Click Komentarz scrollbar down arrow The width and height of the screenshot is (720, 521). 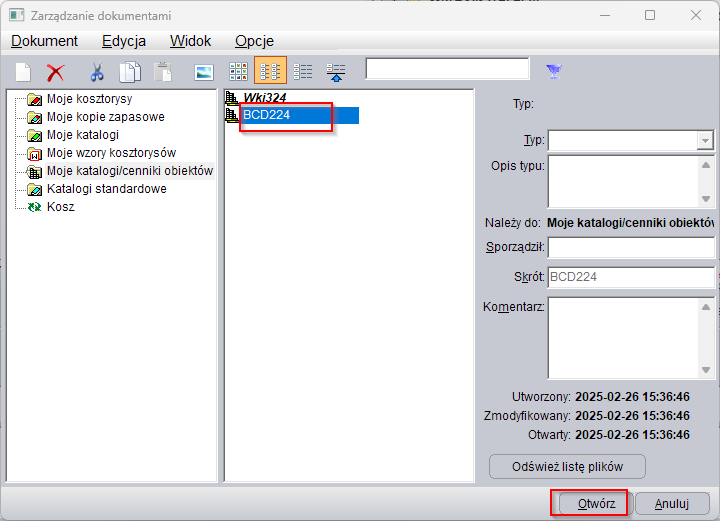pyautogui.click(x=706, y=370)
